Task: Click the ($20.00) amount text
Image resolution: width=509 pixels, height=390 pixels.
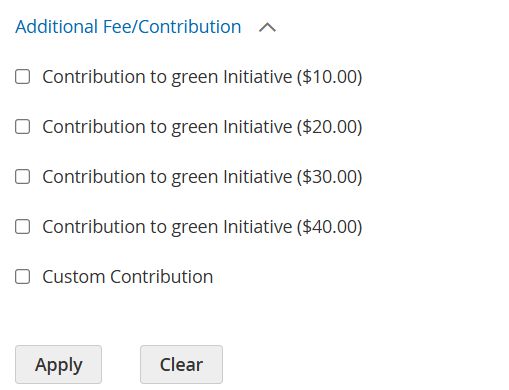Action: tap(330, 127)
